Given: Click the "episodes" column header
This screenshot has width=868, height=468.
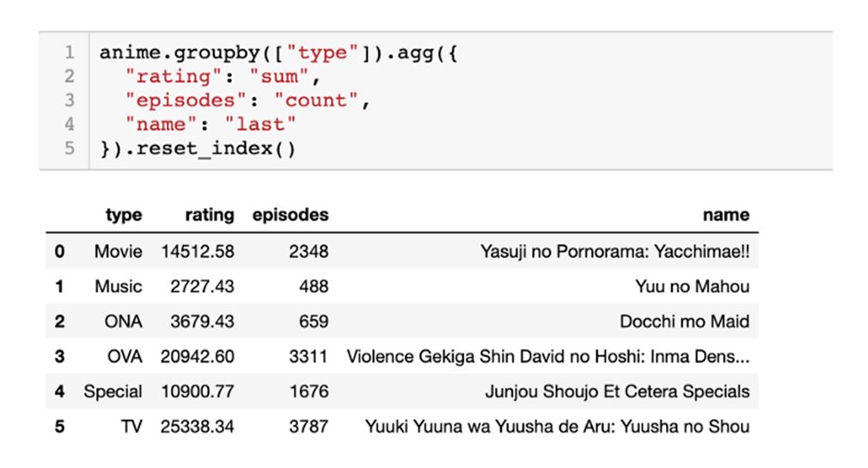Looking at the screenshot, I should (290, 215).
